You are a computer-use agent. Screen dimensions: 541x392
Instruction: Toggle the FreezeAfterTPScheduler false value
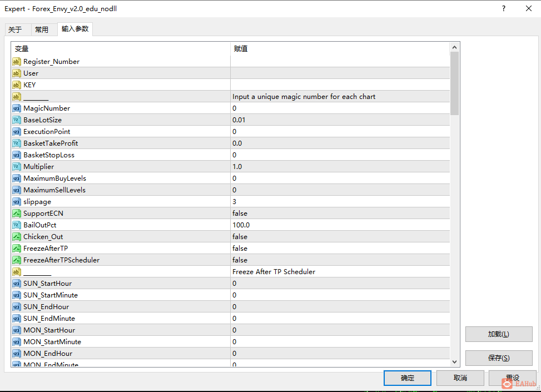[340, 260]
